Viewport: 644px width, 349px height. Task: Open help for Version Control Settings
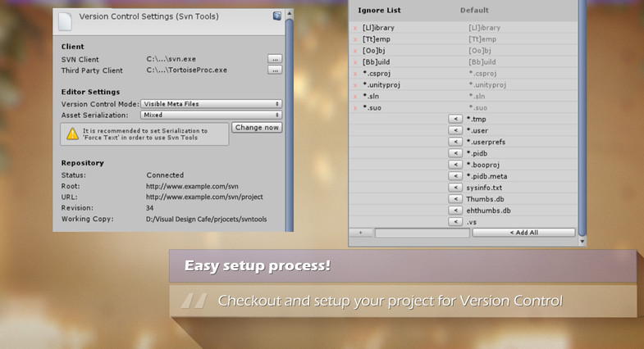(x=277, y=16)
